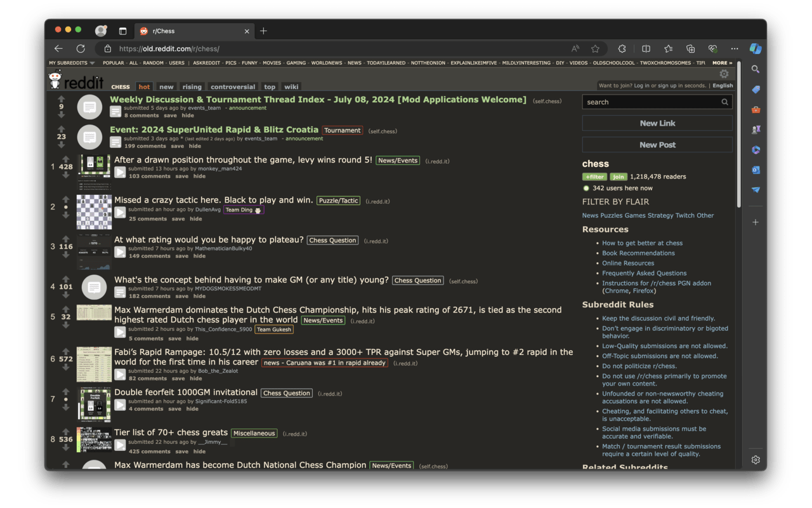The height and width of the screenshot is (508, 812).
Task: Expand preview of Fabi's Rapid Rampage post
Action: click(x=120, y=375)
